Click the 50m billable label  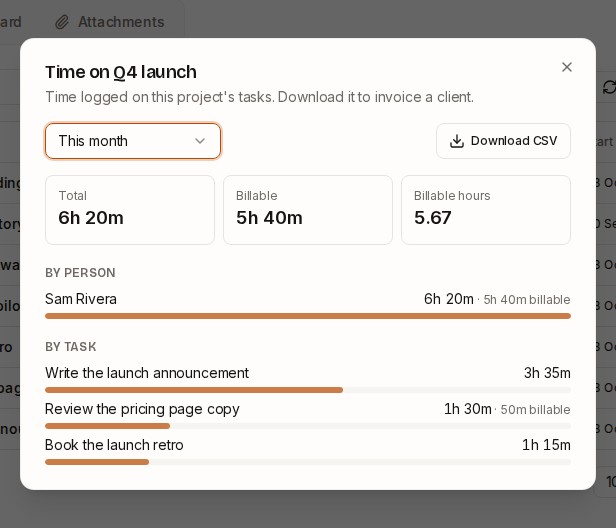[535, 410]
